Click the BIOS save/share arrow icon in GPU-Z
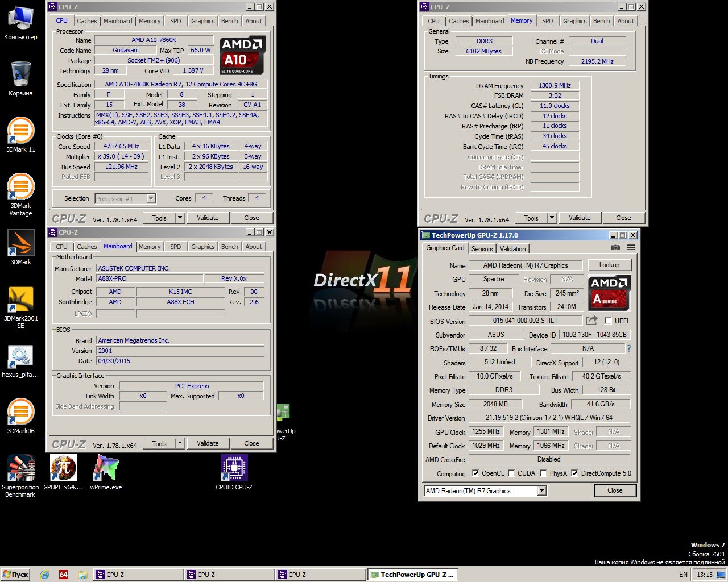Image resolution: width=728 pixels, height=582 pixels. pyautogui.click(x=591, y=321)
